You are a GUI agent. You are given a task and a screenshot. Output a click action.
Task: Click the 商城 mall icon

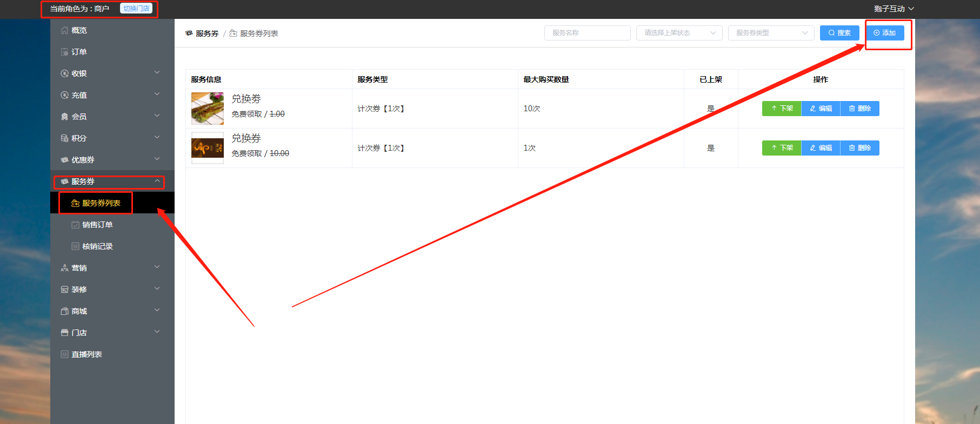[x=65, y=311]
